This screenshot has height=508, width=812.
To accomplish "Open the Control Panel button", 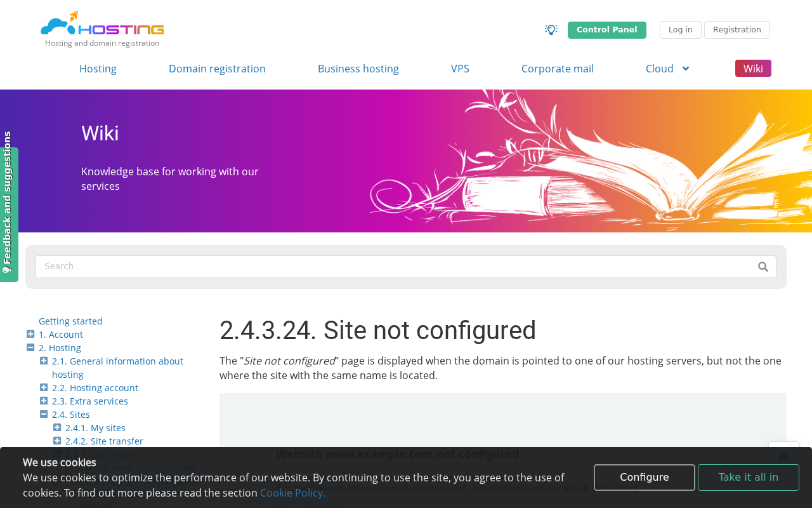I will click(607, 30).
